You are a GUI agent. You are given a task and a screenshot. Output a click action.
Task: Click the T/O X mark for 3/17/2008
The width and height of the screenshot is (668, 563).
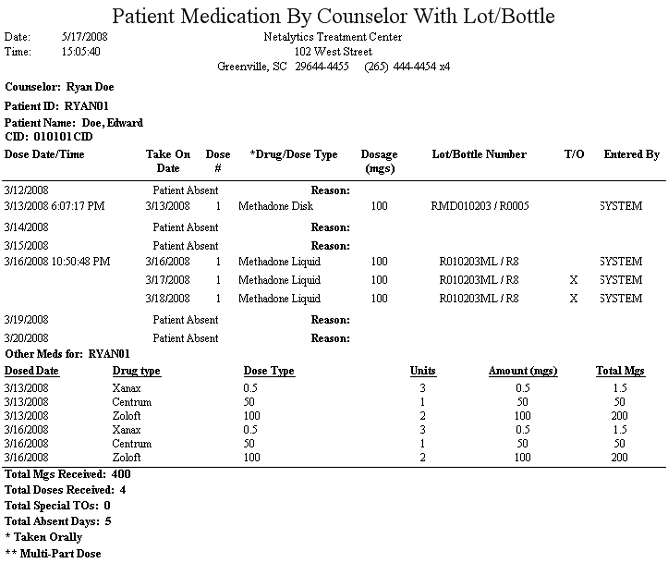point(574,280)
